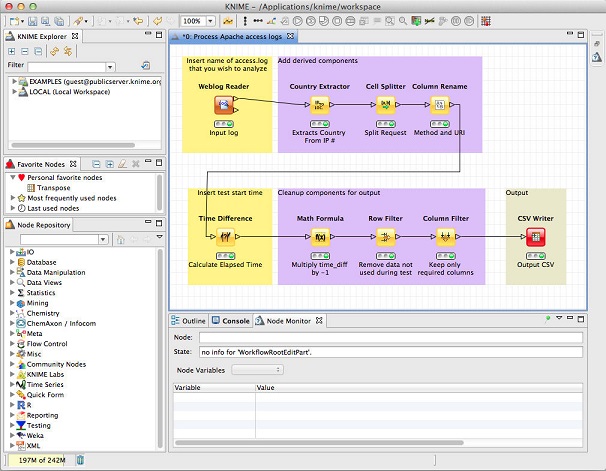
Task: Select the Column Filter node
Action: click(446, 236)
